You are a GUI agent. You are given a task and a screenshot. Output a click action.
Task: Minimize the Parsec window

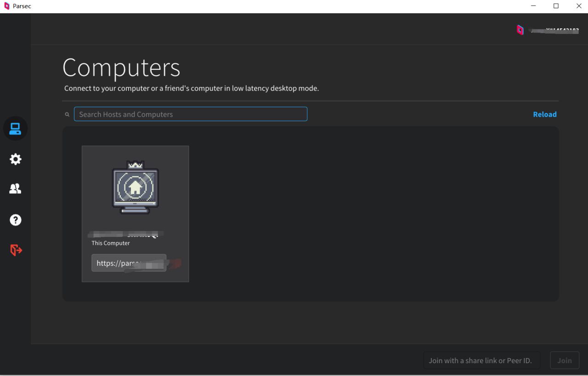(534, 6)
